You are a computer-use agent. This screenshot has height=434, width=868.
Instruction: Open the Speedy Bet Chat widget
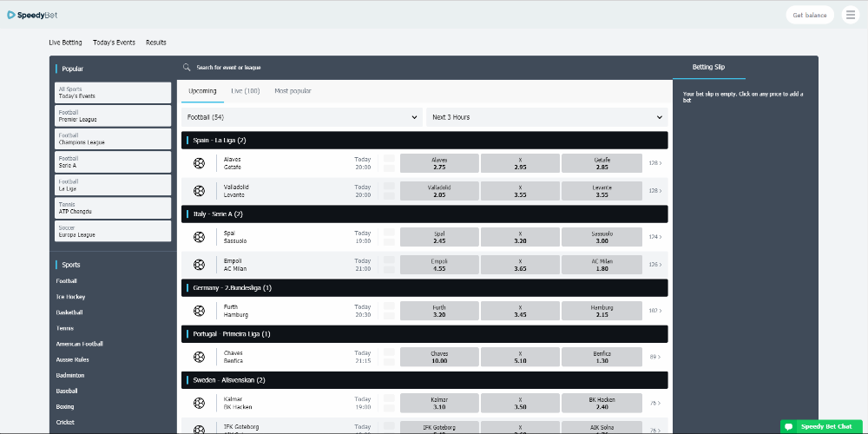tap(821, 427)
